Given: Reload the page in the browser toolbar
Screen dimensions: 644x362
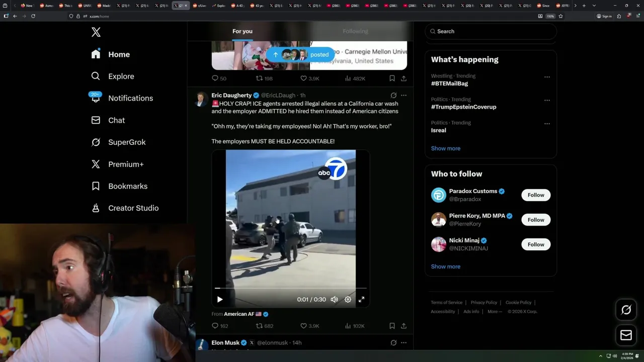Looking at the screenshot, I should pyautogui.click(x=33, y=16).
